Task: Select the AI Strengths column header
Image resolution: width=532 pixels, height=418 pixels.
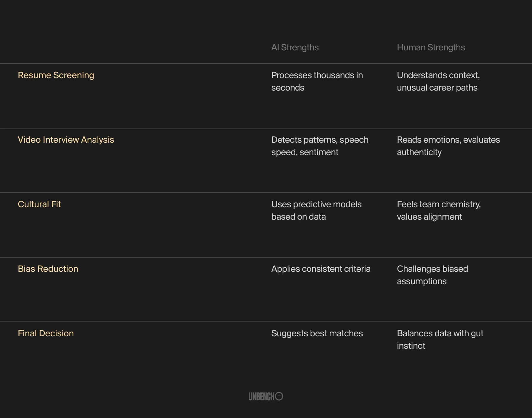Action: (x=295, y=47)
